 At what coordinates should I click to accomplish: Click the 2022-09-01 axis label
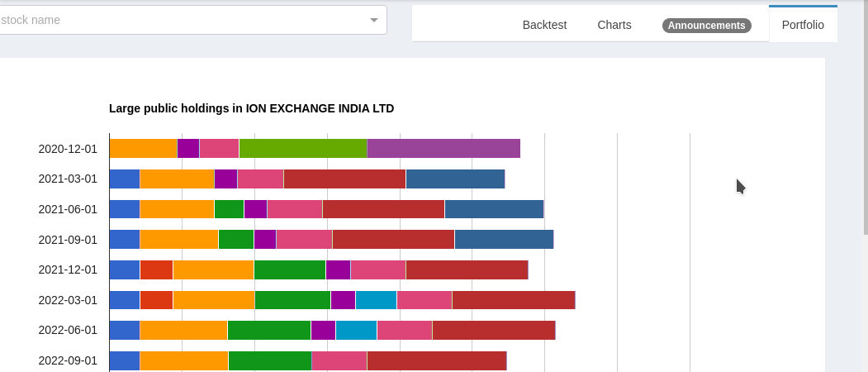pyautogui.click(x=68, y=360)
